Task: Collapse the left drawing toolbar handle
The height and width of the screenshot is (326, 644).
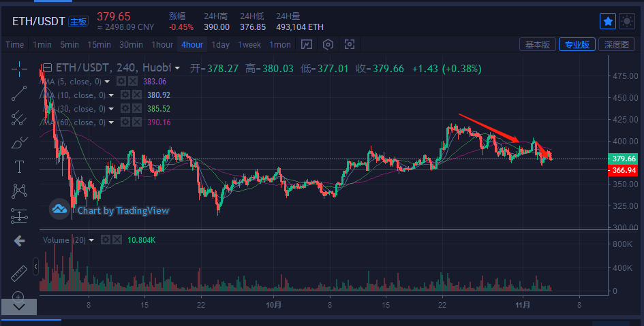Action: click(x=35, y=267)
